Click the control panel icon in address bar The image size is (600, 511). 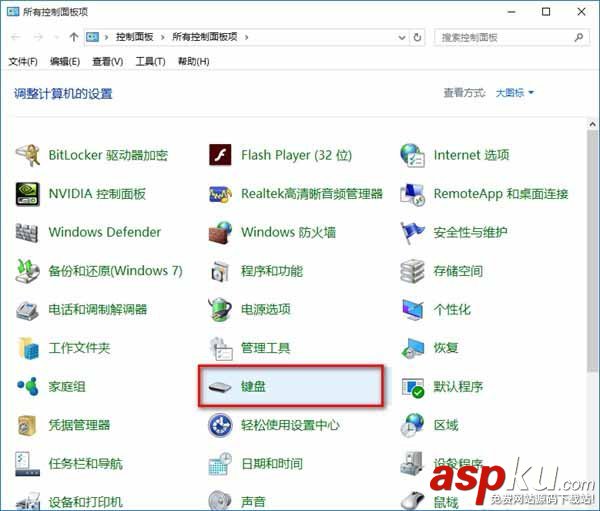coord(93,37)
